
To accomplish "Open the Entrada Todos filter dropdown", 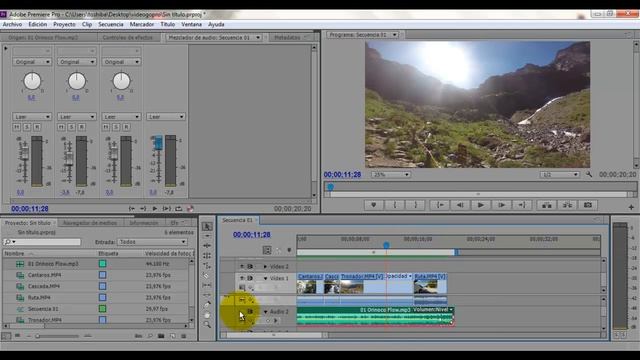I will (152, 242).
